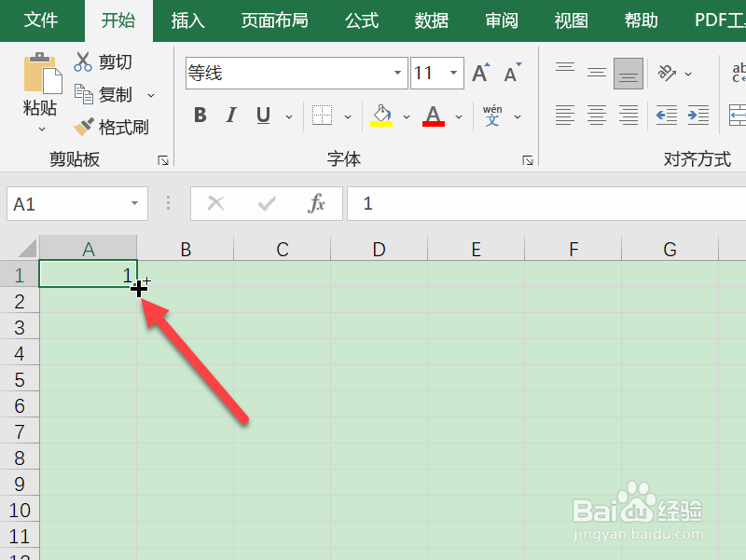Align text right
The image size is (746, 560).
pyautogui.click(x=628, y=115)
